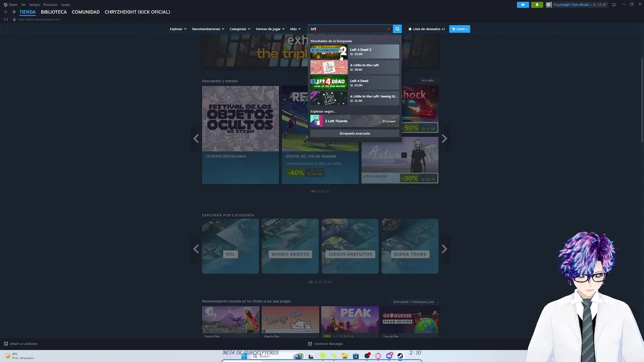Open the PEAK recommendation

click(x=350, y=322)
